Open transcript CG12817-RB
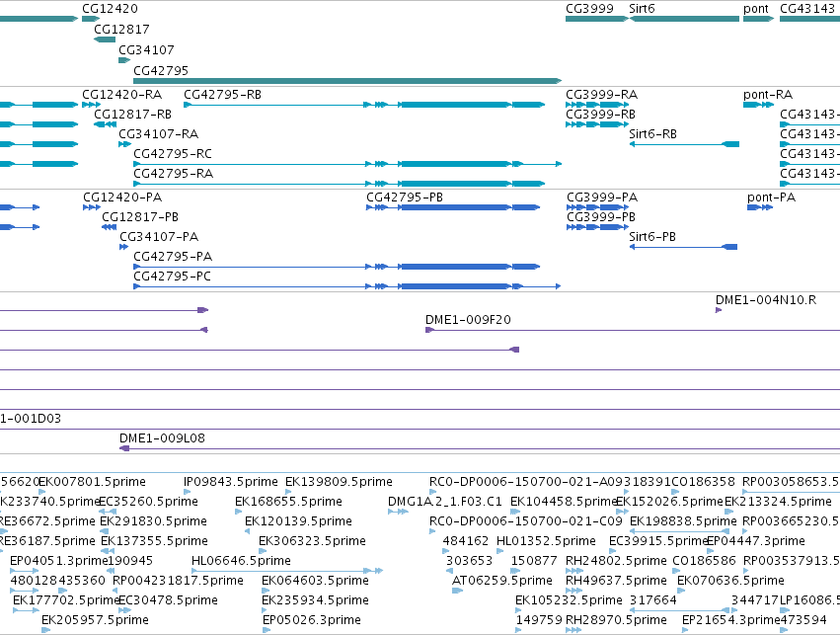Viewport: 840px width, 635px height. click(133, 115)
